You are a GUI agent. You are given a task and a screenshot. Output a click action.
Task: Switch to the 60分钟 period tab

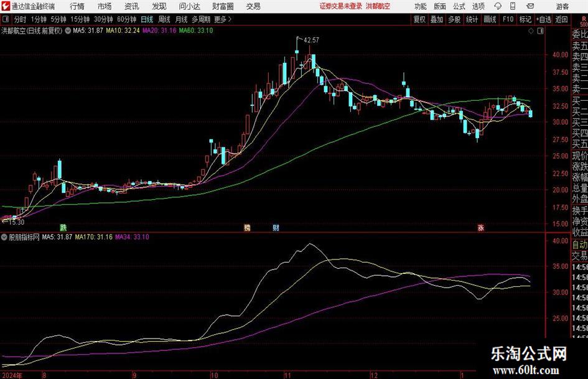point(127,19)
